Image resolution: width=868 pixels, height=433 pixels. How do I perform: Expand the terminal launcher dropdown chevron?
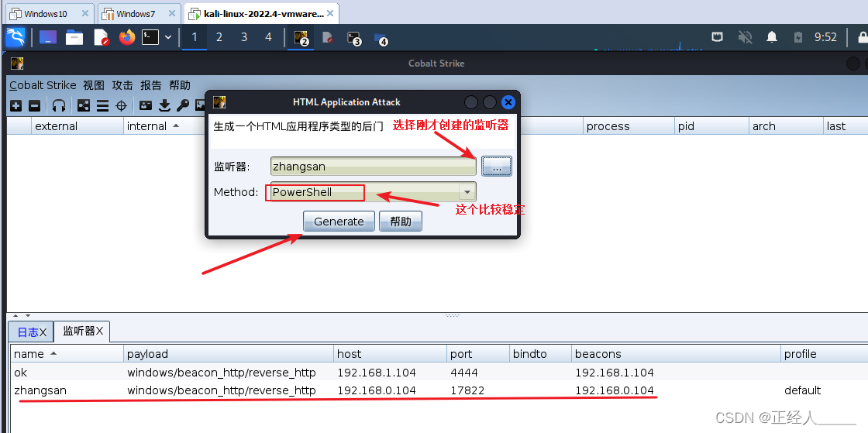168,37
